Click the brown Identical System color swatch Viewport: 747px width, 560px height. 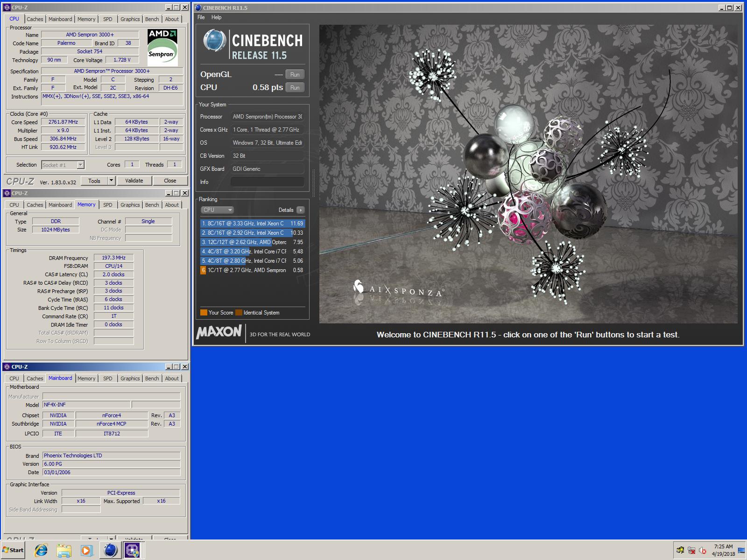pyautogui.click(x=239, y=313)
